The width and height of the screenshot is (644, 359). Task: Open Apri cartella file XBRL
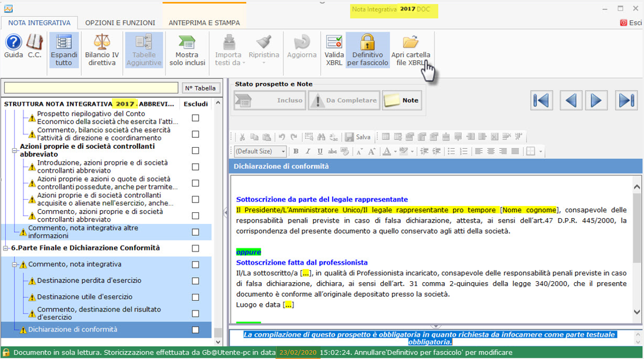tap(411, 50)
